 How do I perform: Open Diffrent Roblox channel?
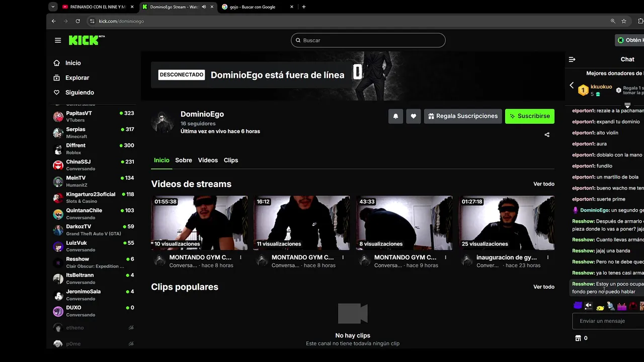click(94, 148)
